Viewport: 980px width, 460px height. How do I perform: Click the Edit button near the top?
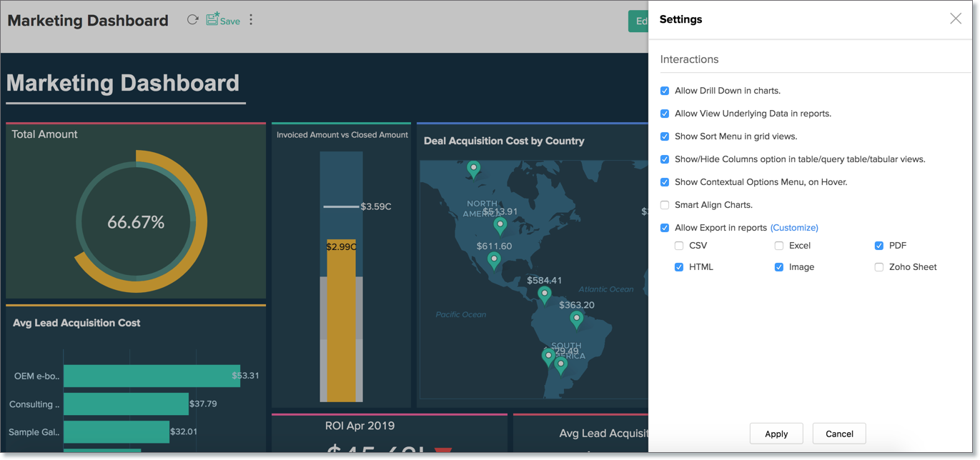tap(643, 21)
